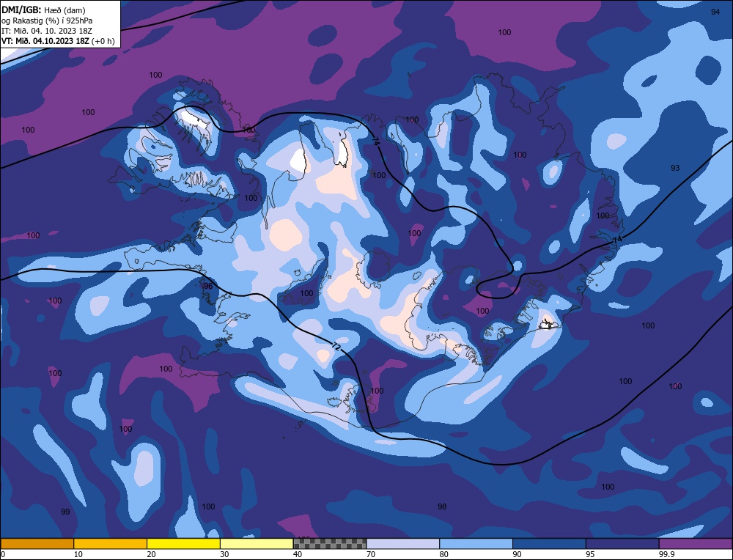Click the '94' humidity value on the map
The height and width of the screenshot is (560, 733).
tap(715, 12)
